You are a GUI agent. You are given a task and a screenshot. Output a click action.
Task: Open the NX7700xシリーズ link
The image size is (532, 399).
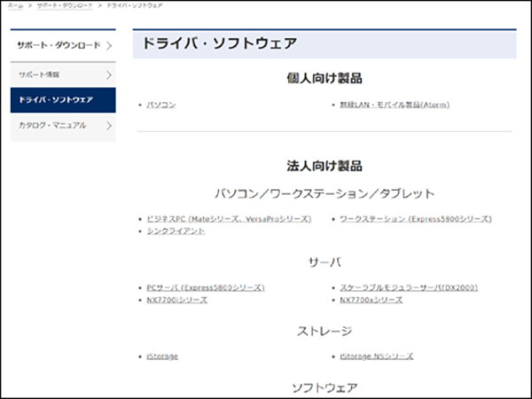coord(372,301)
